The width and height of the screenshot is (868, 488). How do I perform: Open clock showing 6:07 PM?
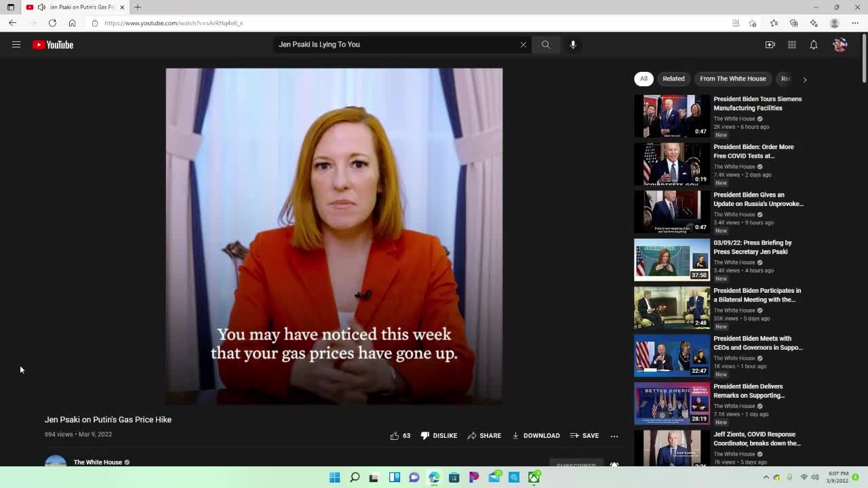837,477
